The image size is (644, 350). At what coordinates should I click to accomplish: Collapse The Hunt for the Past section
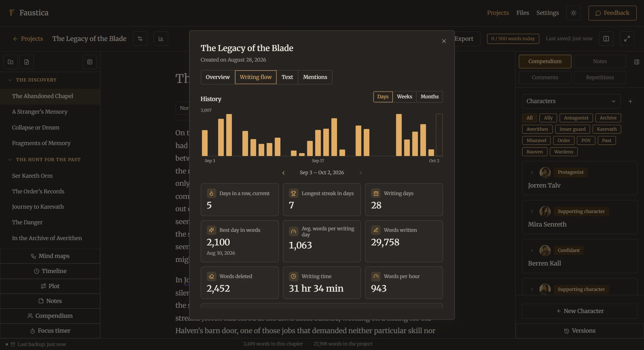(x=10, y=160)
